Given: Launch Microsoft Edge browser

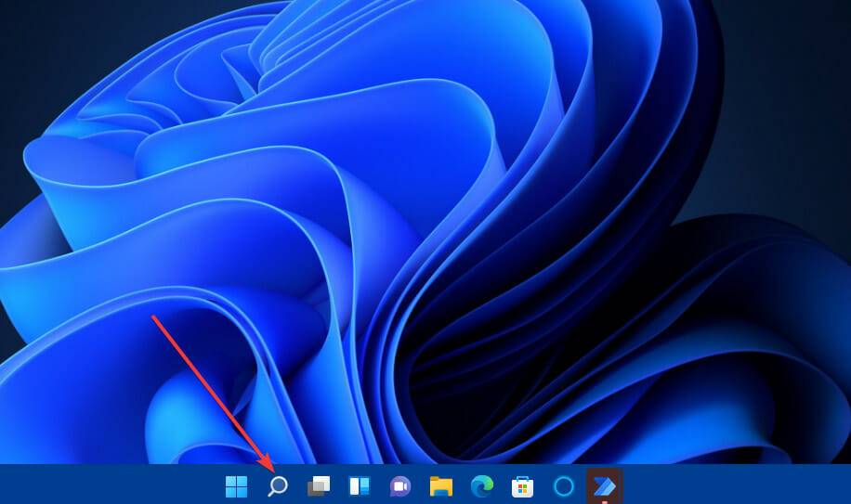Looking at the screenshot, I should click(482, 486).
